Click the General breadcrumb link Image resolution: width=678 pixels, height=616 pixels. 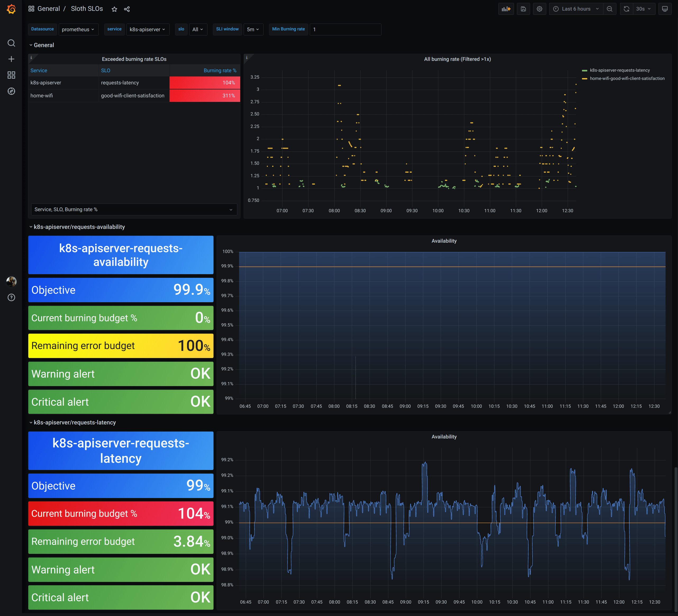[x=48, y=9]
